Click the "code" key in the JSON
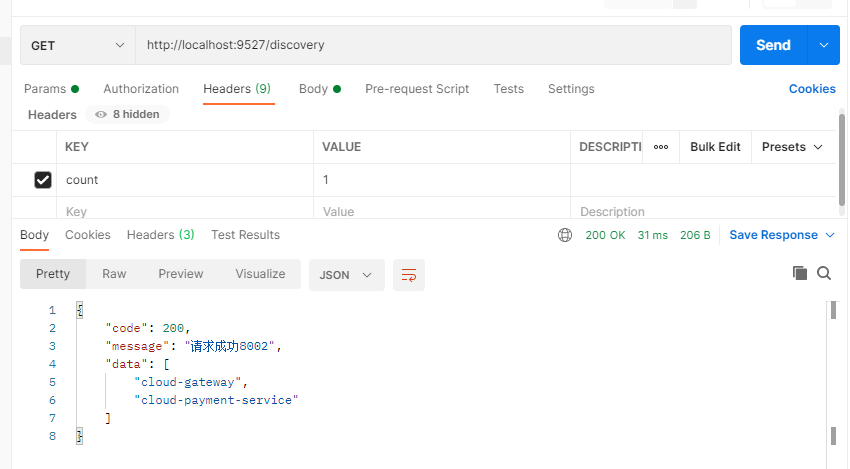The height and width of the screenshot is (469, 850). coord(126,328)
